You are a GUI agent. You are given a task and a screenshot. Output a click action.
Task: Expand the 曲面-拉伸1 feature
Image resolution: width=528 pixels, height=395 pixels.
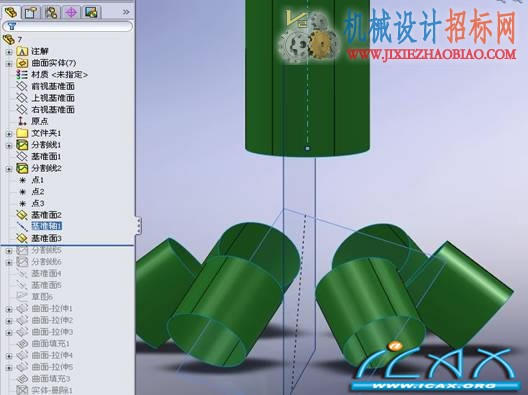click(9, 309)
